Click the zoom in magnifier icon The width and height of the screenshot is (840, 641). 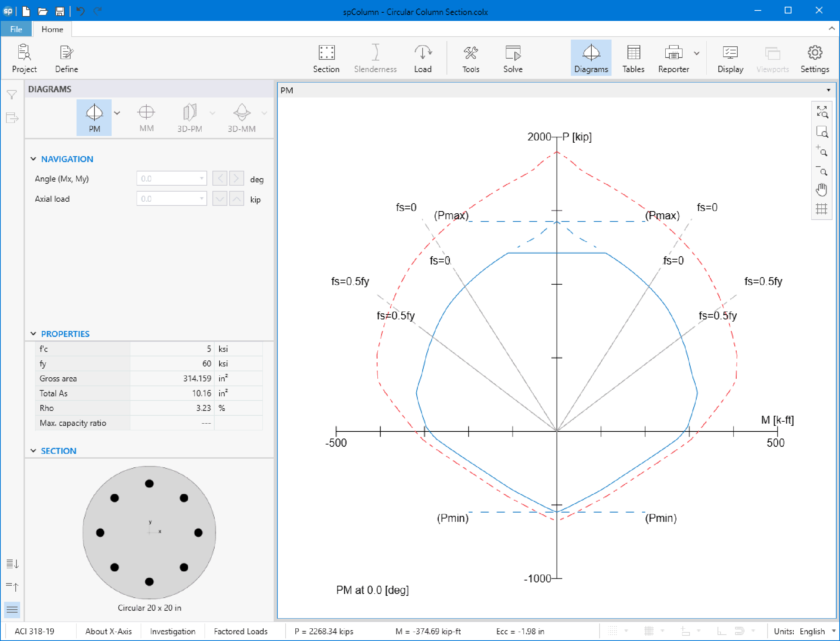point(822,151)
